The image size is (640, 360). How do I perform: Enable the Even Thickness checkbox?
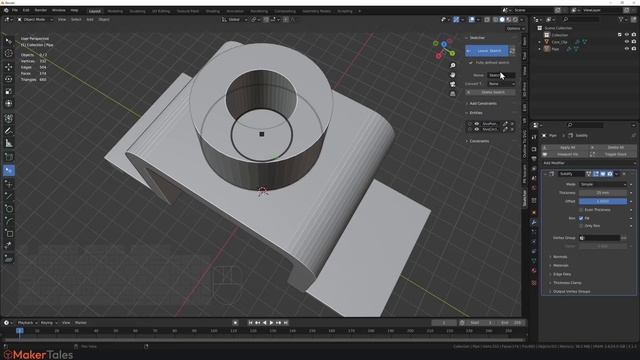point(581,210)
